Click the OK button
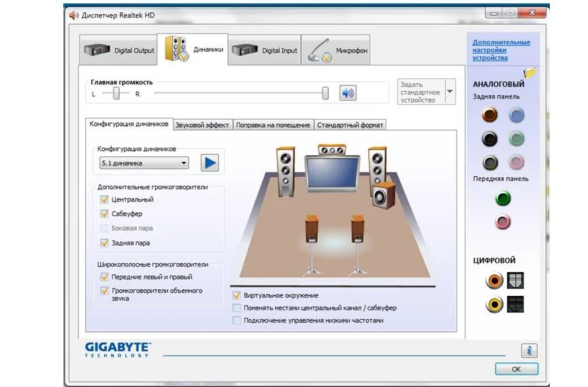The width and height of the screenshot is (588, 387). point(517,369)
